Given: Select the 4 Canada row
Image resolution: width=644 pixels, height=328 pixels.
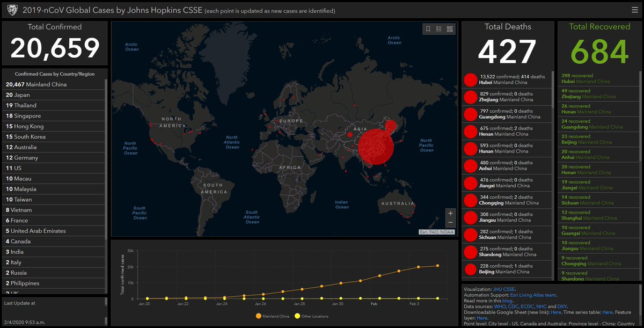Looking at the screenshot, I should pyautogui.click(x=54, y=242).
